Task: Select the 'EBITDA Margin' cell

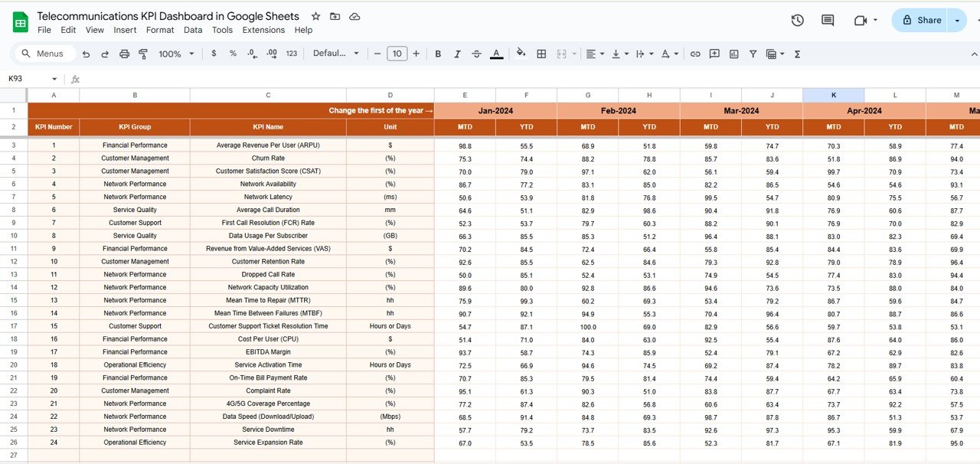Action: (x=268, y=352)
